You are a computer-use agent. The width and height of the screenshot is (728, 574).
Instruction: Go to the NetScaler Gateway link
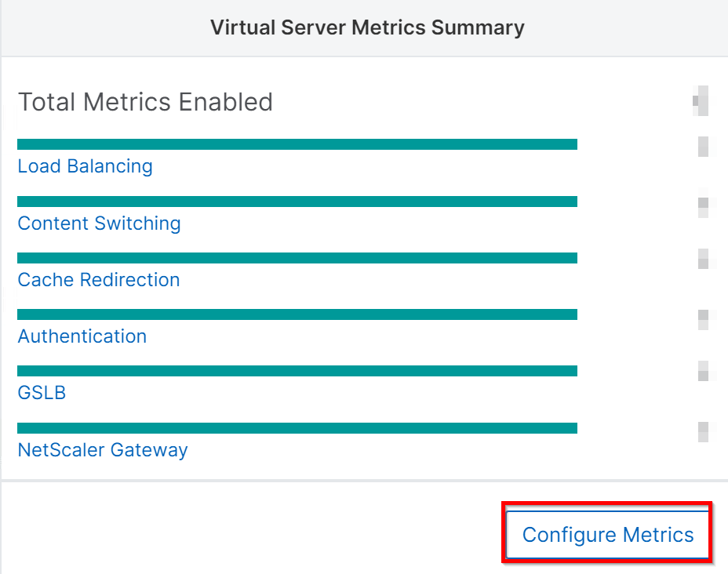pos(103,449)
